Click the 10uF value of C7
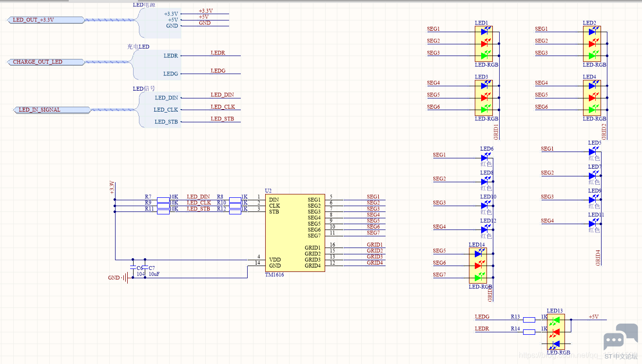Viewport: 642px width, 364px height. pos(154,274)
